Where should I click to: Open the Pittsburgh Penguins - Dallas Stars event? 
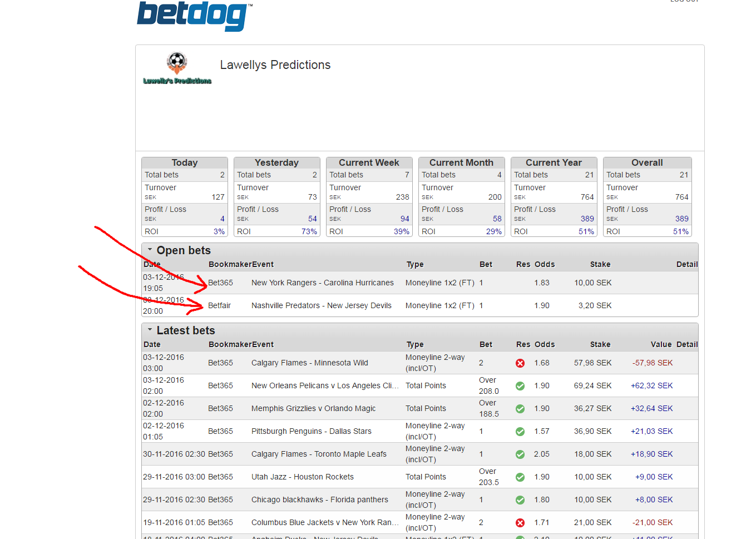coord(312,431)
